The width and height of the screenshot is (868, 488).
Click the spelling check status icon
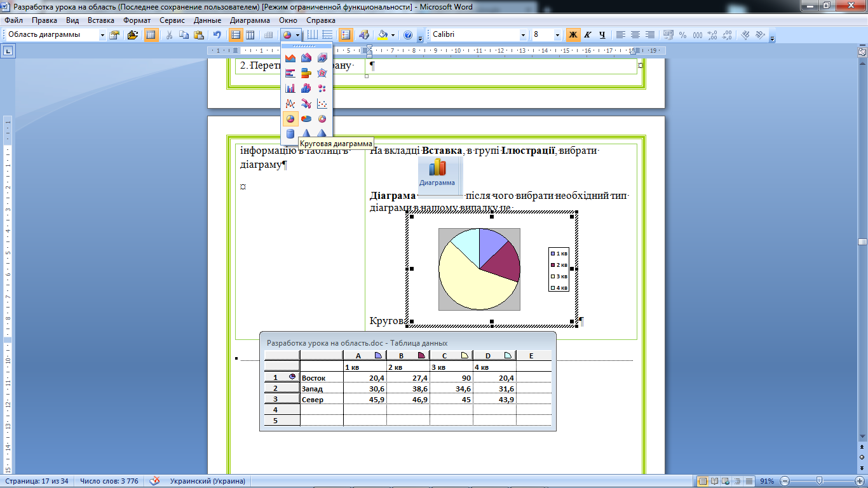tap(155, 481)
